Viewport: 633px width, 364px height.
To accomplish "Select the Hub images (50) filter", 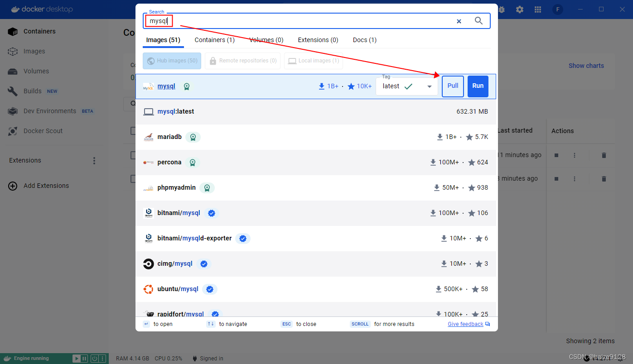I will tap(172, 61).
